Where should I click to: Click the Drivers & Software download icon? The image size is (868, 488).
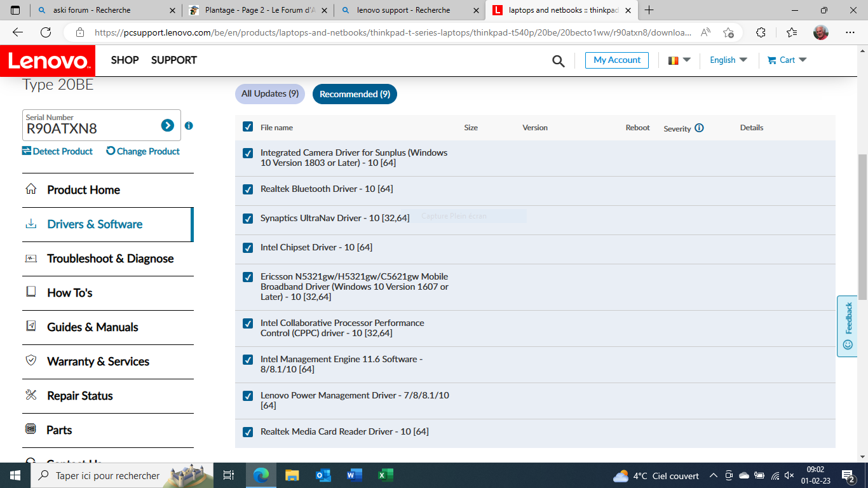click(x=31, y=224)
